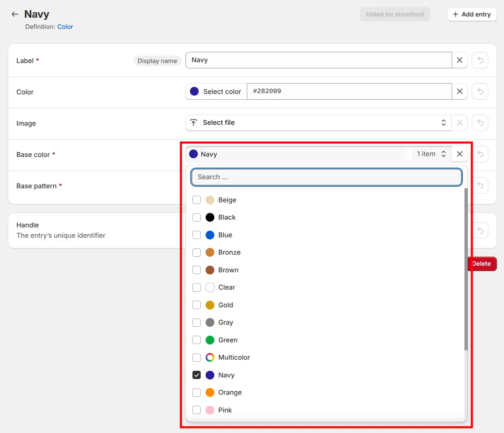
Task: Clear the Base color selection with X icon
Action: click(459, 154)
